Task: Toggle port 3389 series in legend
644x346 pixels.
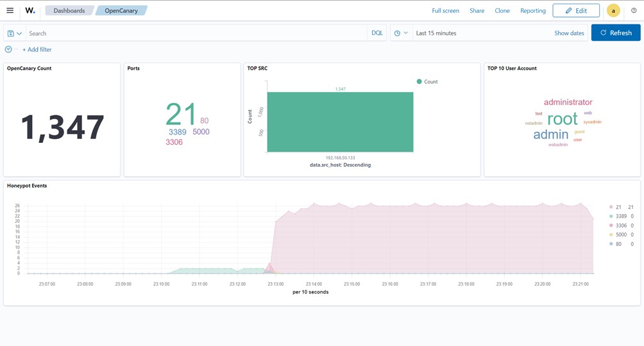Action: (621, 217)
